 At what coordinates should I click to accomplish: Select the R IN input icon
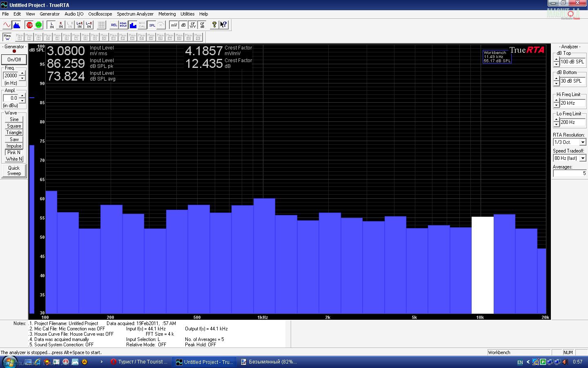coord(61,25)
